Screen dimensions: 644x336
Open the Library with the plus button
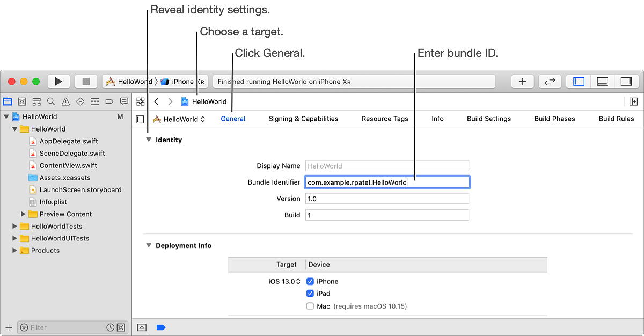523,82
